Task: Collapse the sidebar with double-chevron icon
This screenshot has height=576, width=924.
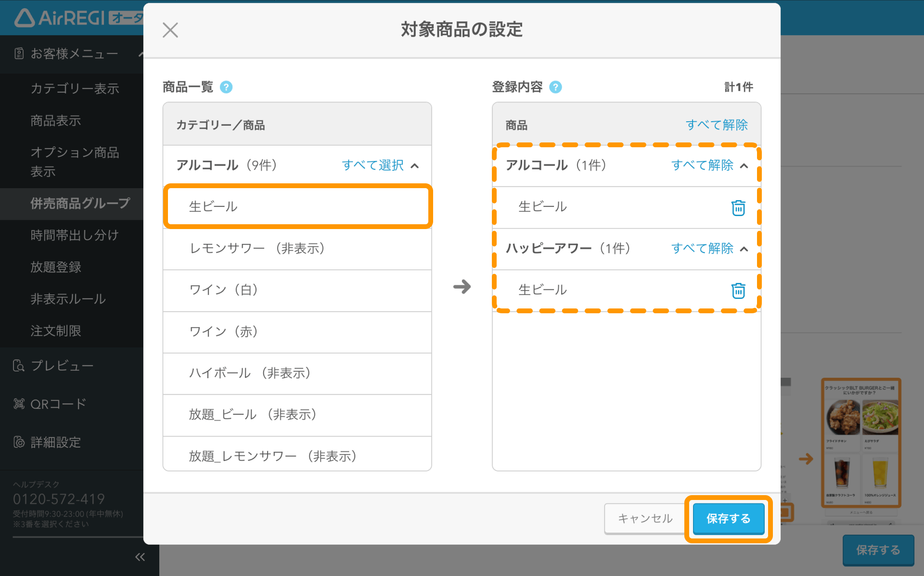Action: [140, 557]
